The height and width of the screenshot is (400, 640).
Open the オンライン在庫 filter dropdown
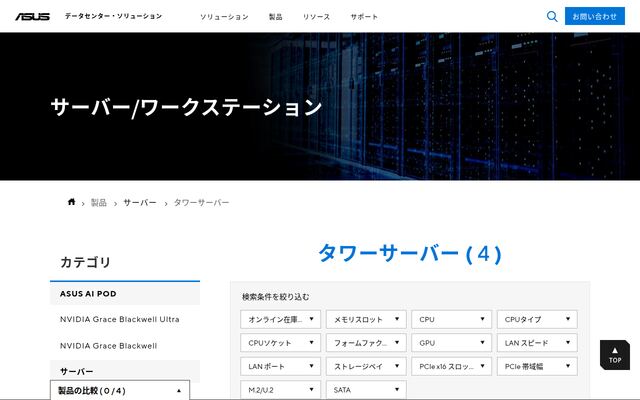(x=280, y=319)
